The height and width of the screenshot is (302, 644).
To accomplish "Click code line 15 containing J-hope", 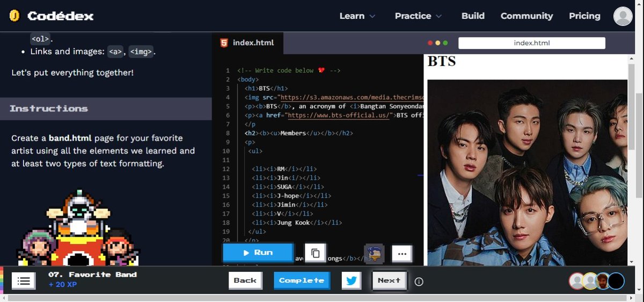I will [x=291, y=196].
